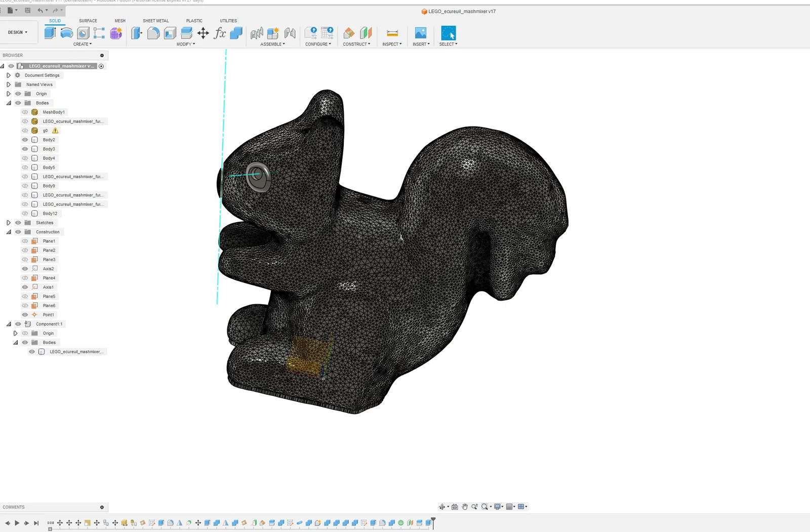Click the purple Create Form icon

coord(116,33)
